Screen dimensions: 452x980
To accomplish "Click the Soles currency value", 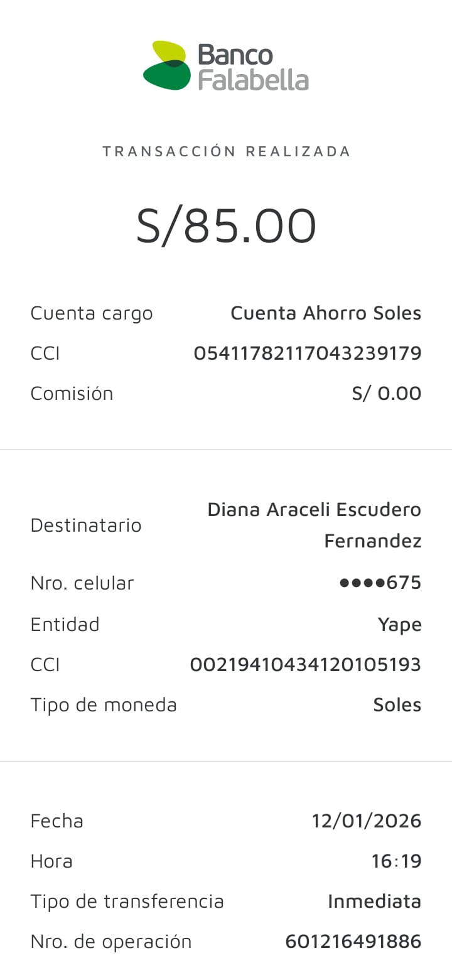I will coord(397,704).
